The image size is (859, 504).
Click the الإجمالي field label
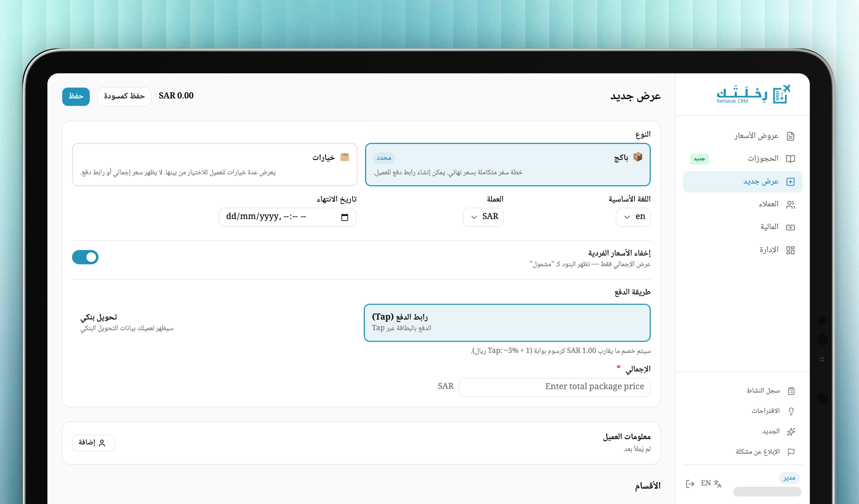(x=638, y=369)
